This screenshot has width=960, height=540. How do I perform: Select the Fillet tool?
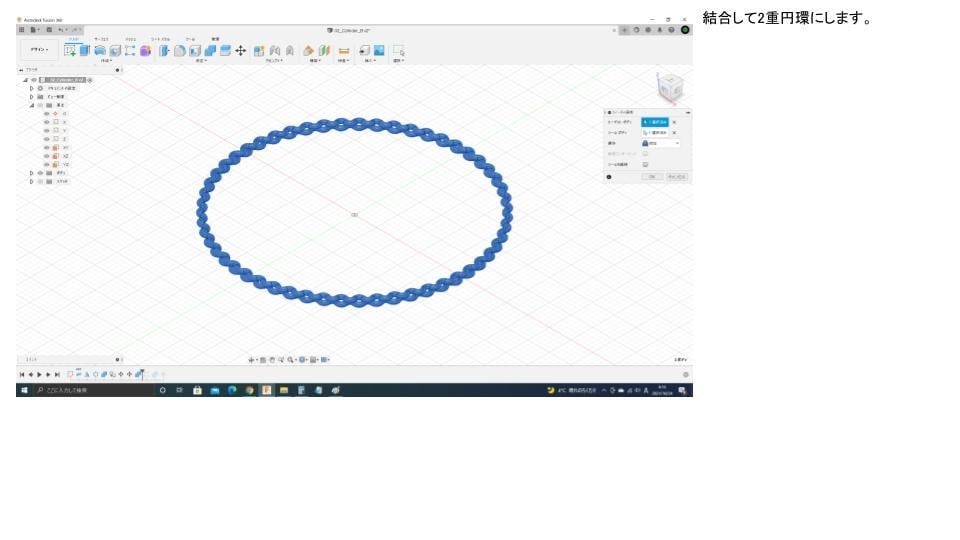[179, 51]
